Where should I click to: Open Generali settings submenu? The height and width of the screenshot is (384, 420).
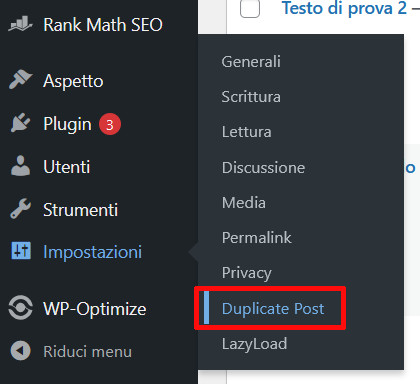pos(251,62)
